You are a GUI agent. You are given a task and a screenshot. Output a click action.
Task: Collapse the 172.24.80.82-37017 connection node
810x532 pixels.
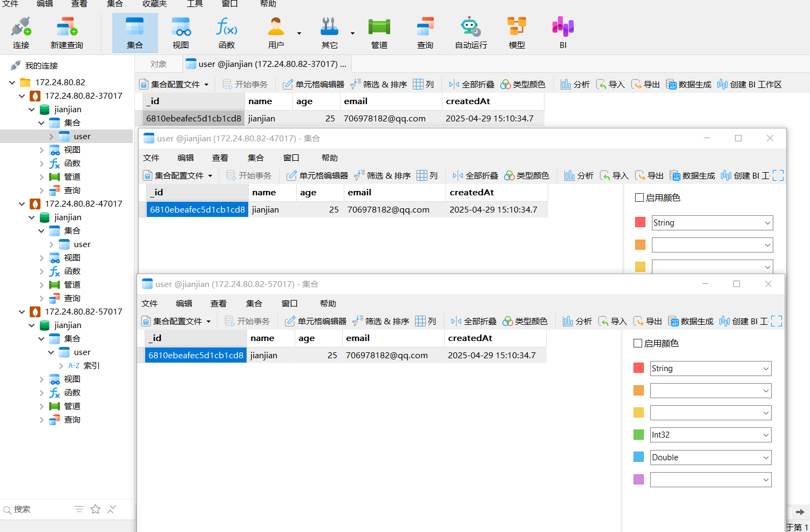click(22, 96)
